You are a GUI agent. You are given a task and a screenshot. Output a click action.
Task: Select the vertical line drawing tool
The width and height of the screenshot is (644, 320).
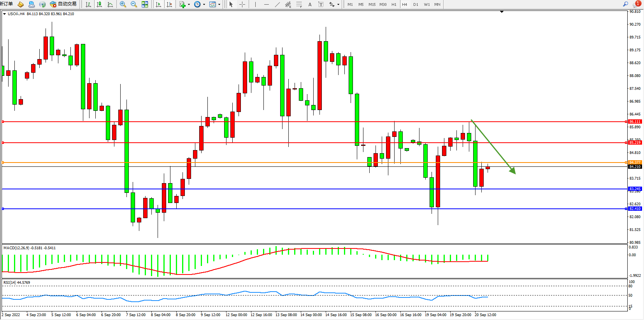pos(255,4)
